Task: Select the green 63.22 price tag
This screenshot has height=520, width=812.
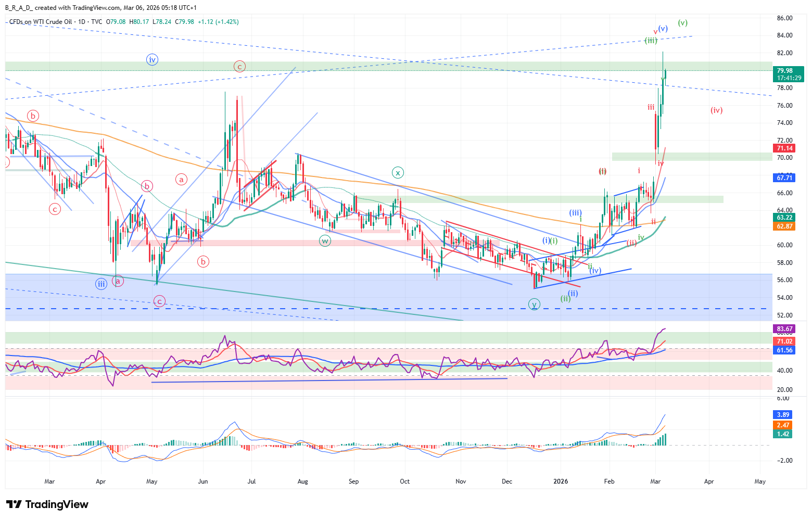Action: [x=784, y=218]
